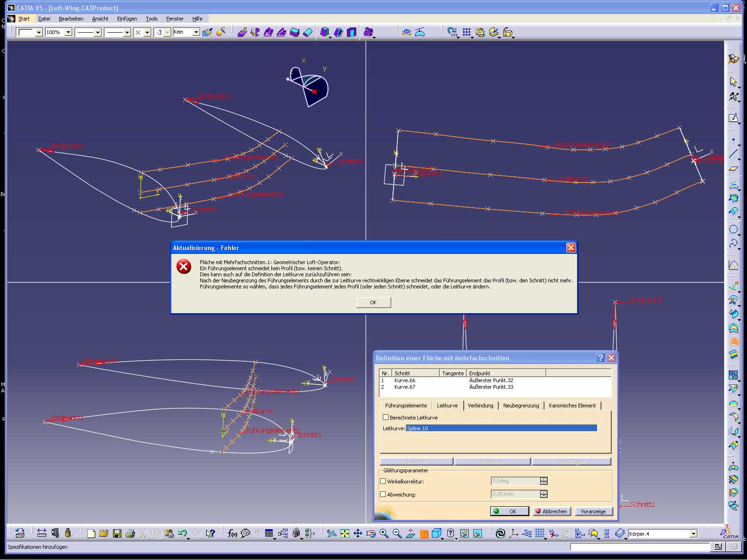Switch to the Kanonisches Element tab

click(x=572, y=406)
